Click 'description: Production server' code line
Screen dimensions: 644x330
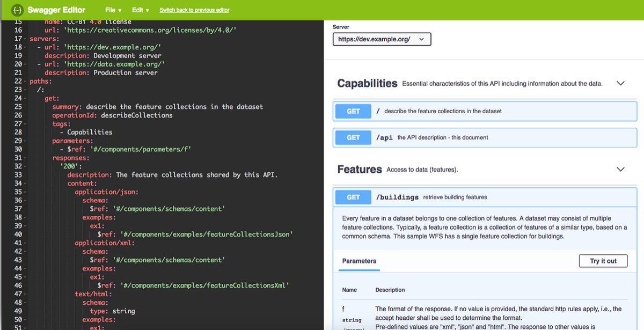pyautogui.click(x=101, y=73)
